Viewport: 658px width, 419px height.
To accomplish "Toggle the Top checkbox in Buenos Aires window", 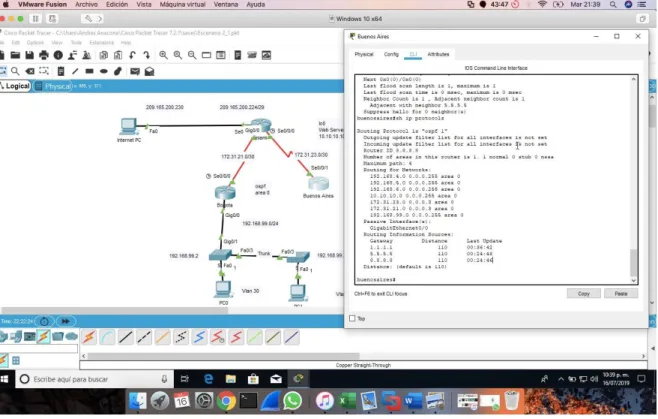I will pos(352,319).
